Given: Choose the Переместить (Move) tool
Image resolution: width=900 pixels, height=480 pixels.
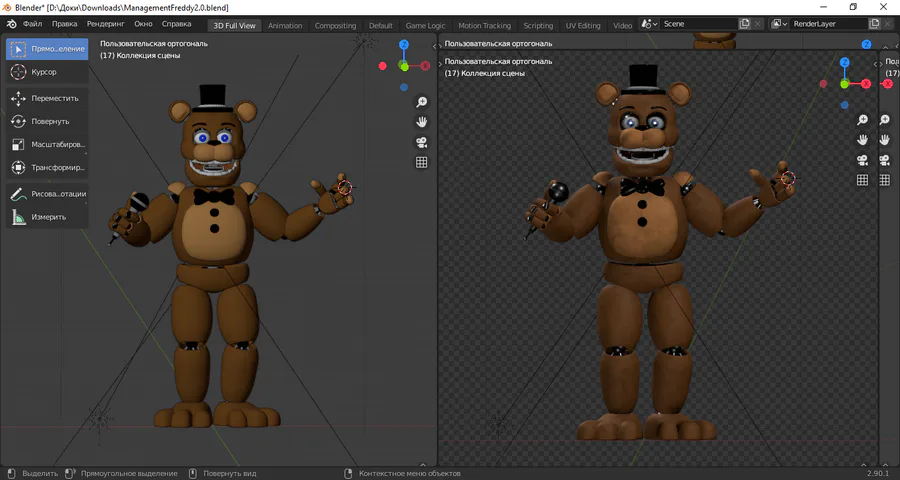Looking at the screenshot, I should 47,98.
